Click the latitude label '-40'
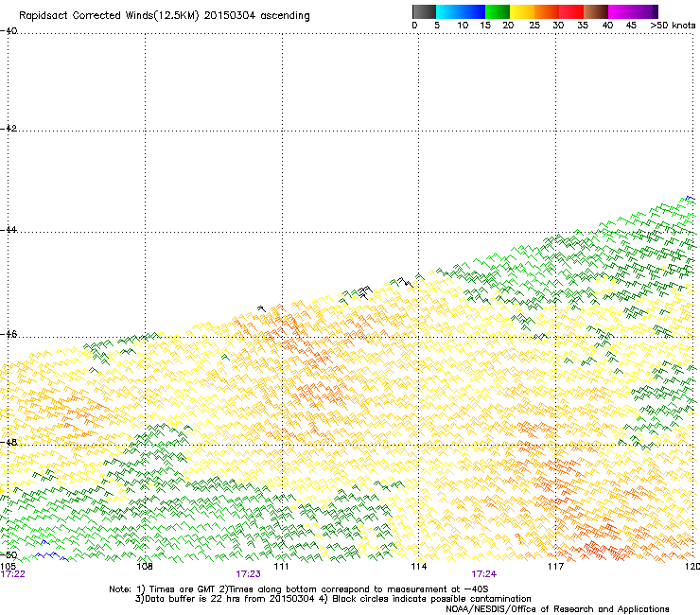The width and height of the screenshot is (700, 615). tap(9, 31)
